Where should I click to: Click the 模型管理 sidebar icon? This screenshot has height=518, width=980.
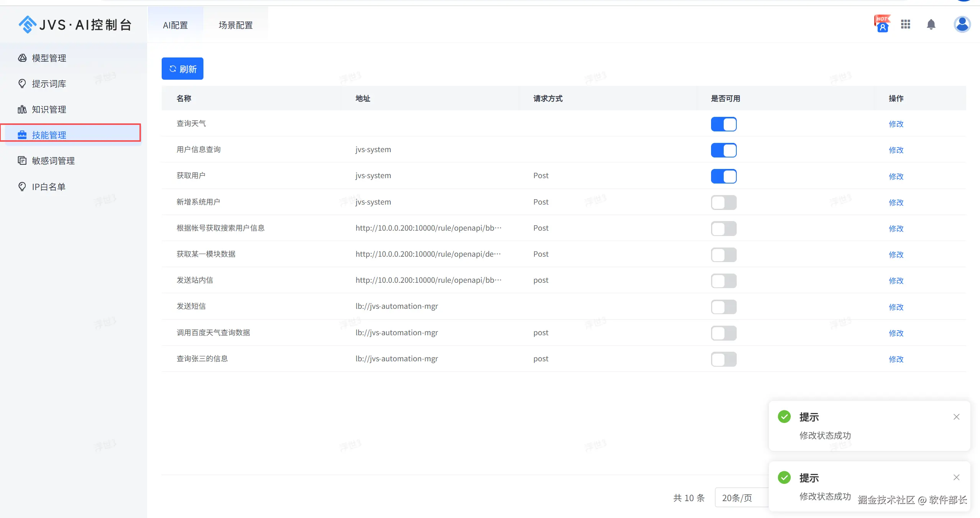22,58
